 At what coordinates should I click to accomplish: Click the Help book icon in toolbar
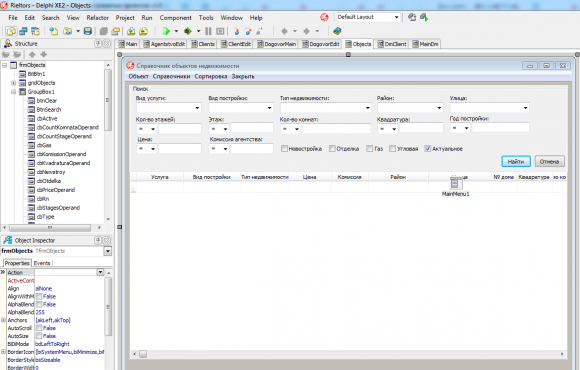click(337, 31)
